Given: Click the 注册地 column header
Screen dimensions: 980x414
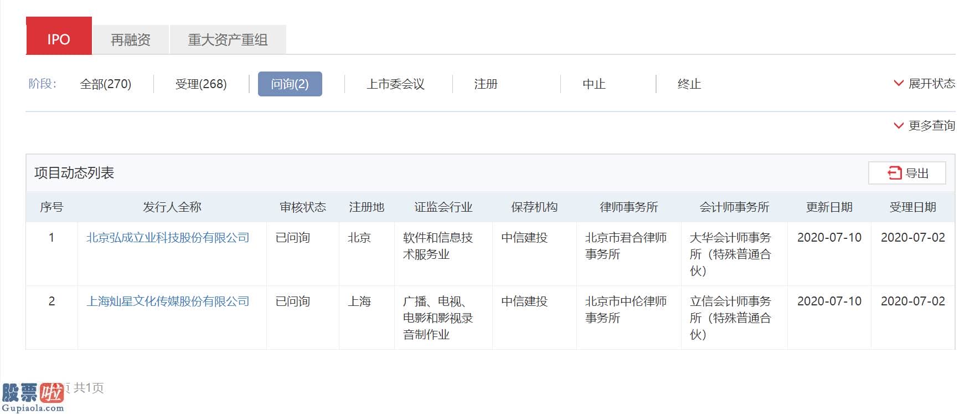Looking at the screenshot, I should coord(367,207).
